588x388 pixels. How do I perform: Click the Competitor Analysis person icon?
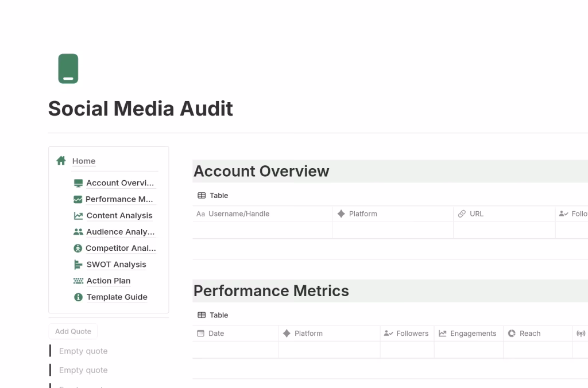[78, 249]
